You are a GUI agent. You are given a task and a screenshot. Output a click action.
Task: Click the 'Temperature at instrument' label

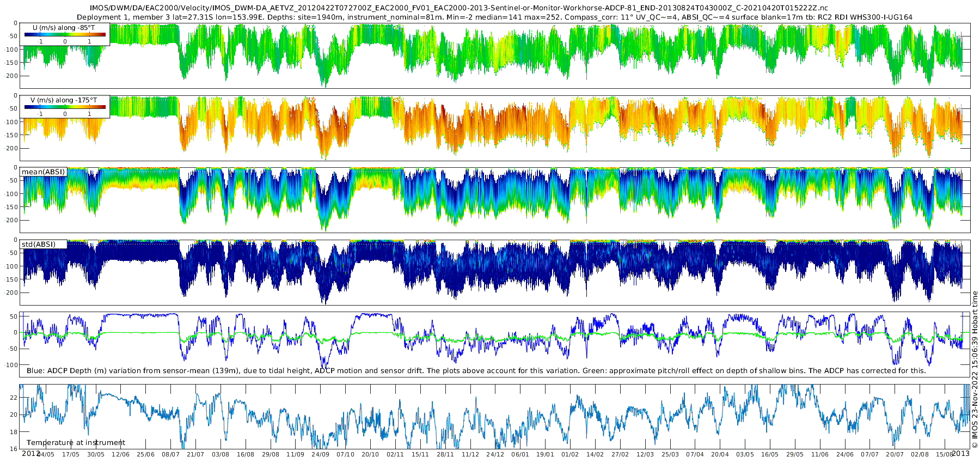(76, 442)
